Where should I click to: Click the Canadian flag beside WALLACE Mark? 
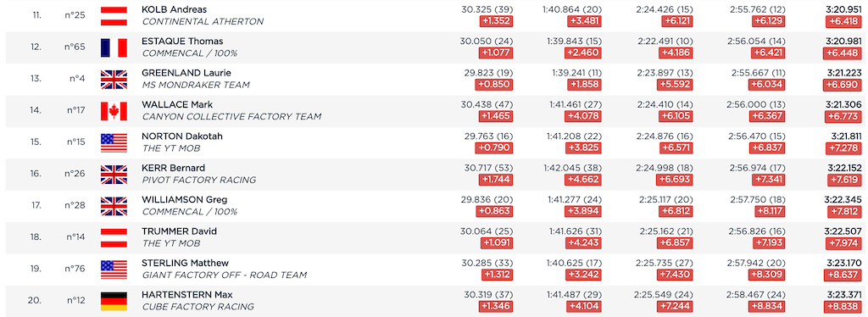(x=114, y=111)
